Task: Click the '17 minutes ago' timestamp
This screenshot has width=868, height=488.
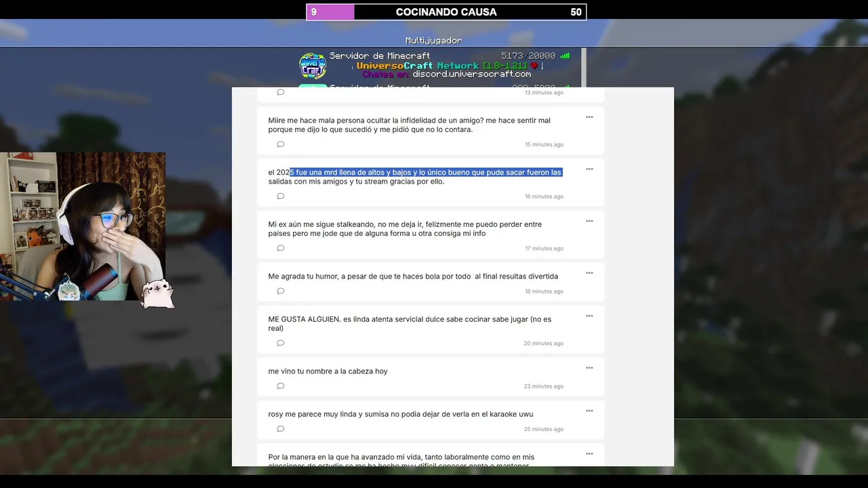Action: (x=544, y=249)
